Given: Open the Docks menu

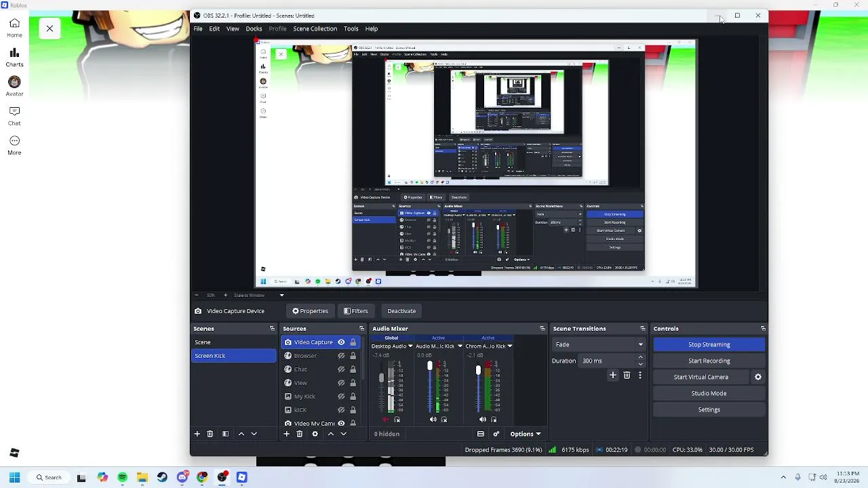Looking at the screenshot, I should pos(254,28).
